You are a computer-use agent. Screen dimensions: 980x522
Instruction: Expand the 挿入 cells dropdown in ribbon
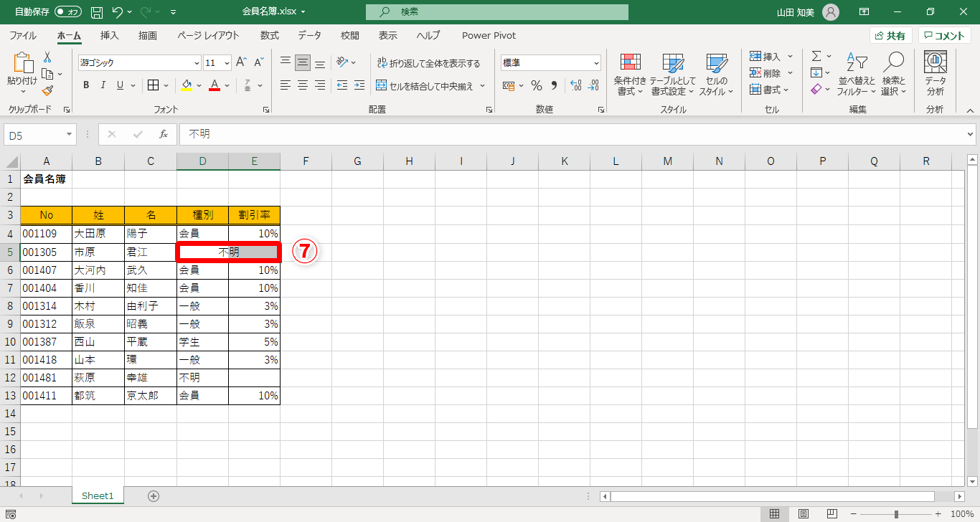pos(790,56)
